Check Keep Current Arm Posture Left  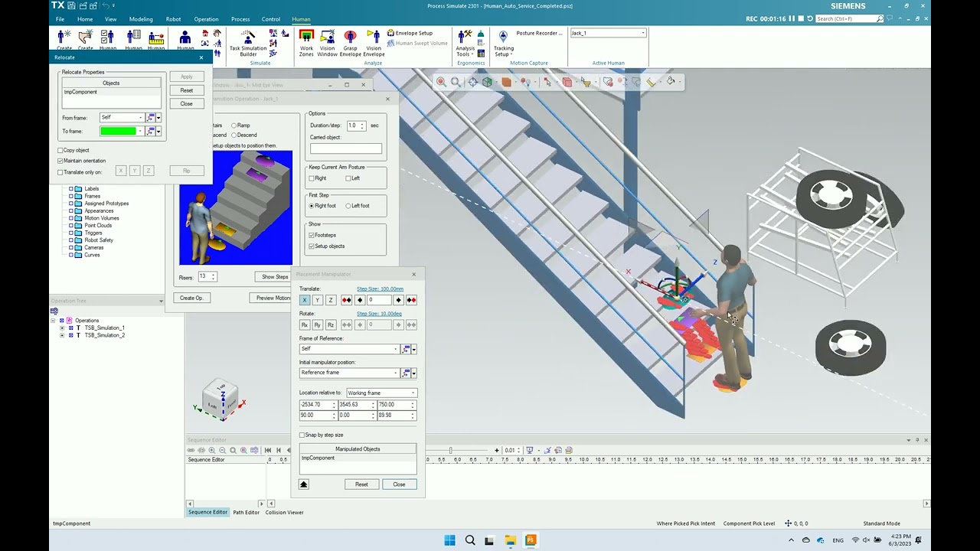348,178
